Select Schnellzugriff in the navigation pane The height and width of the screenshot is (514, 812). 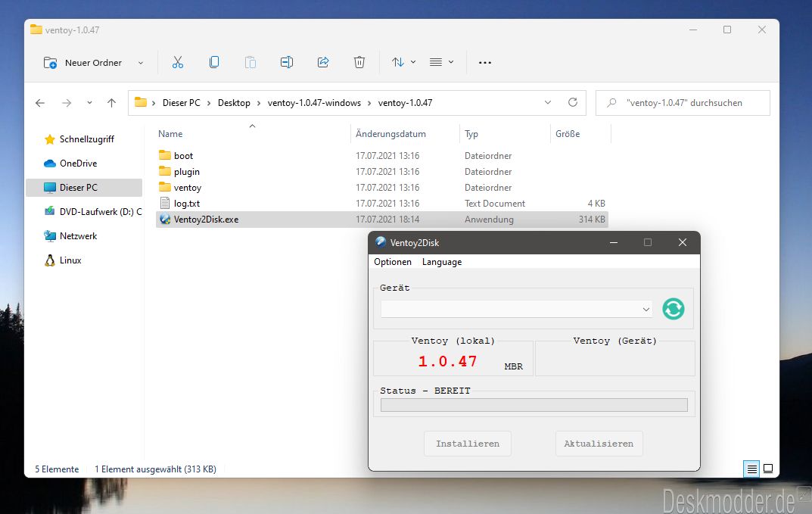(x=86, y=139)
